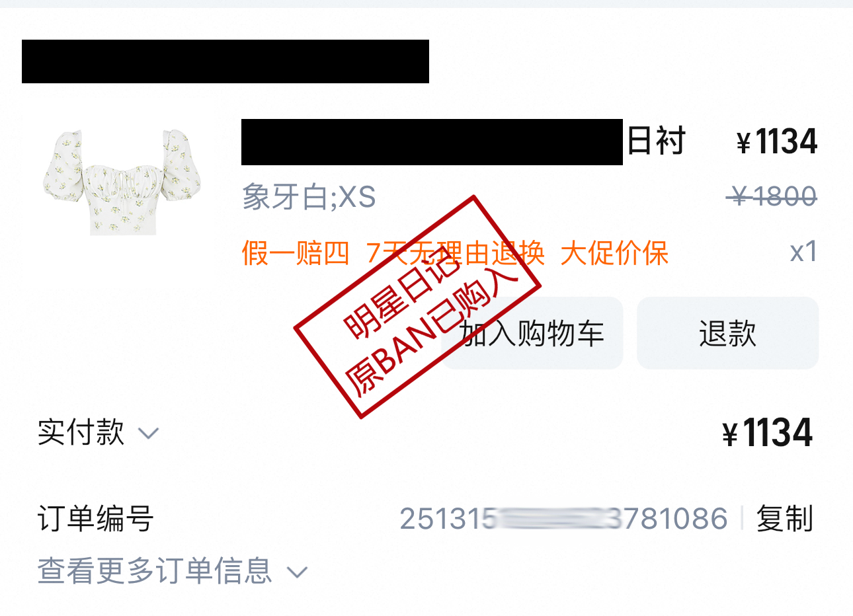Select the 假一赔四 guarantee tag
This screenshot has height=616, width=853.
(296, 253)
